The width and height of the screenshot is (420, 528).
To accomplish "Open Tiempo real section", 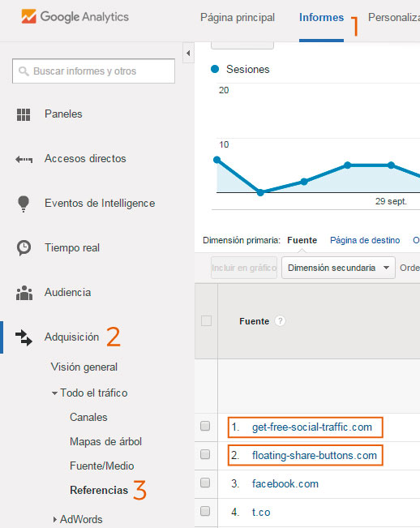I will 72,248.
